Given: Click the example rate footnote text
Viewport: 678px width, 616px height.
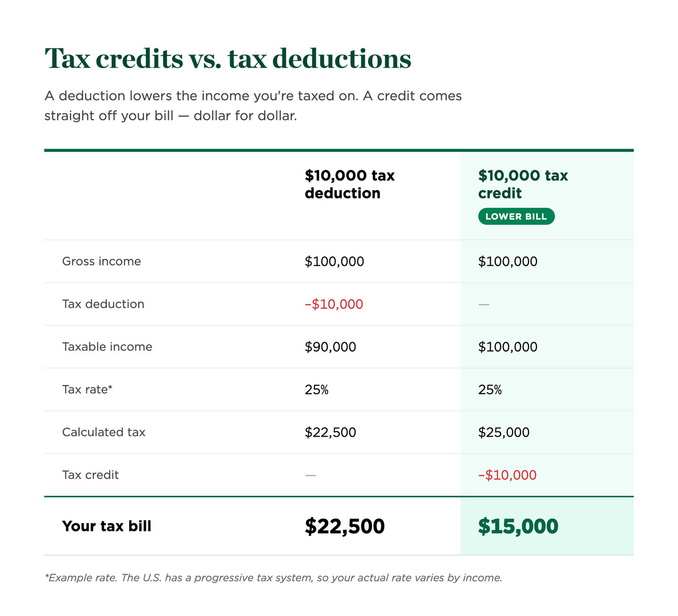Looking at the screenshot, I should click(x=274, y=578).
